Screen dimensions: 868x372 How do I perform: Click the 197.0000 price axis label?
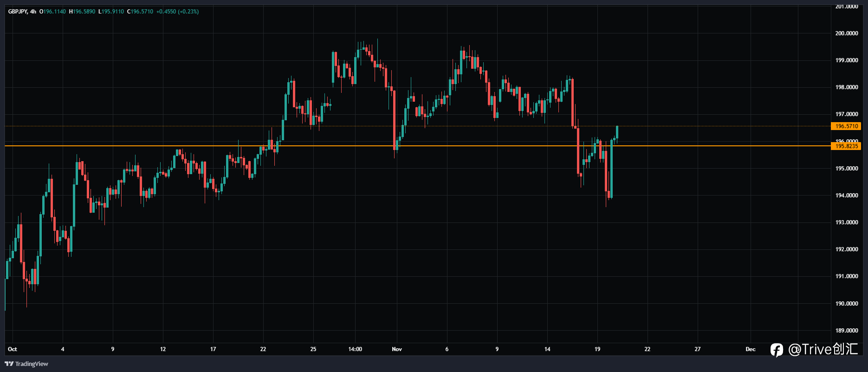tap(847, 114)
